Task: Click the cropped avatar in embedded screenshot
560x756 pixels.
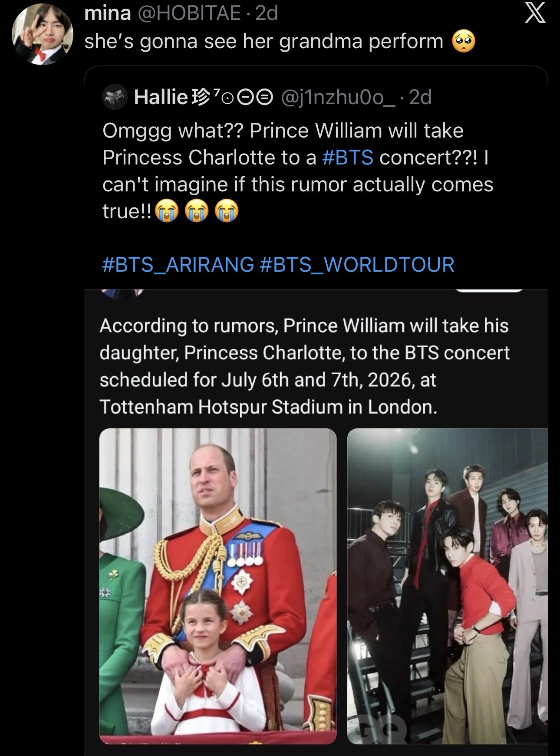Action: pos(123,293)
